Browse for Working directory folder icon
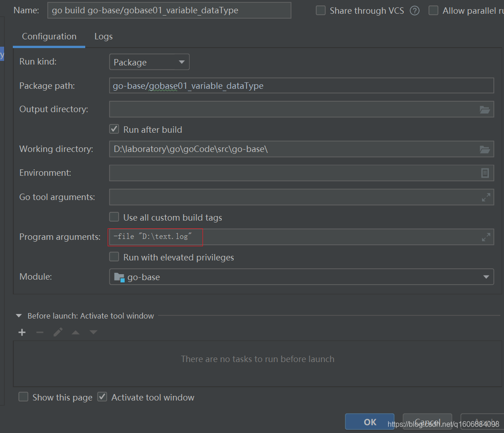 [485, 149]
